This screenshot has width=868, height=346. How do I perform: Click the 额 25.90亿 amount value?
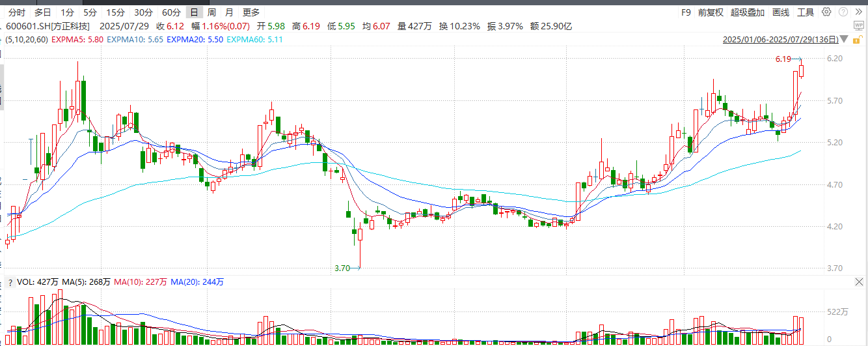(550, 26)
